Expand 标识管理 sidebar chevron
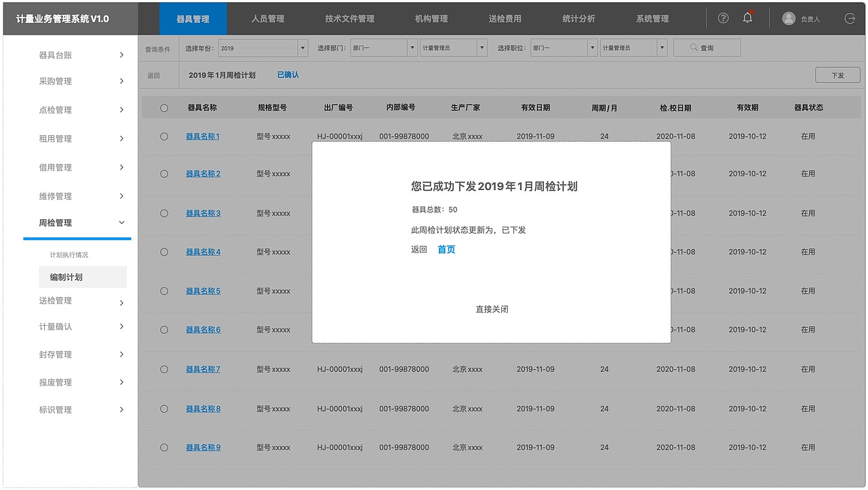This screenshot has width=868, height=490. pos(121,409)
